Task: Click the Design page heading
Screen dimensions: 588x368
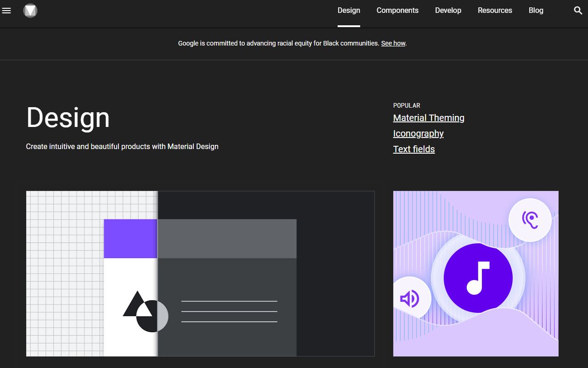Action: click(68, 117)
